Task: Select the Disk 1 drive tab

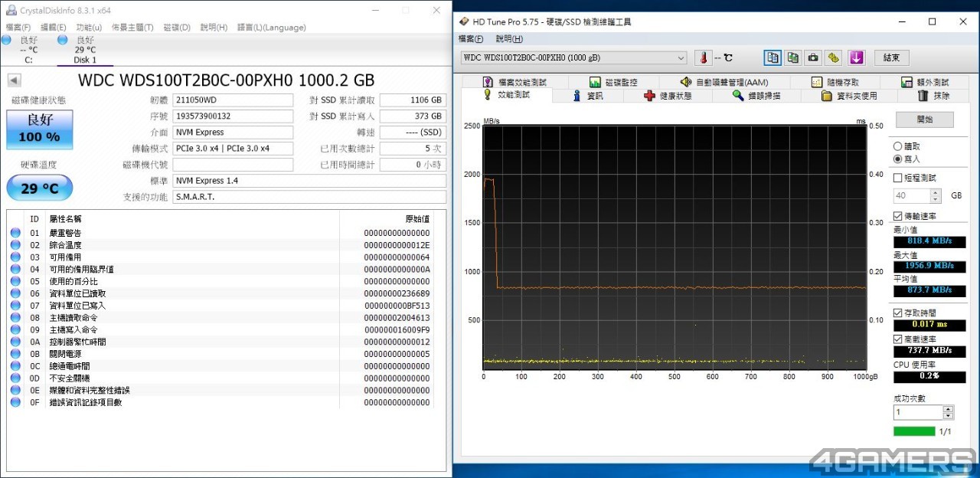Action: 85,50
